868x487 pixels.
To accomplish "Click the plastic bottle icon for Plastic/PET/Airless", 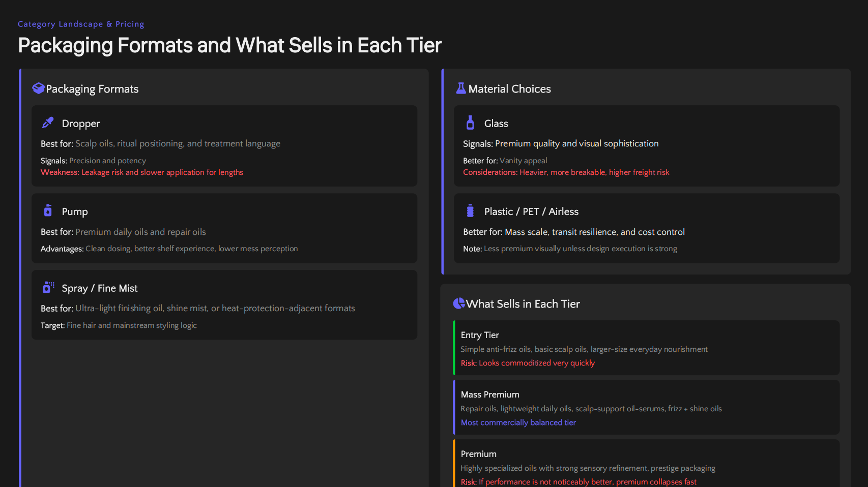I will point(470,210).
